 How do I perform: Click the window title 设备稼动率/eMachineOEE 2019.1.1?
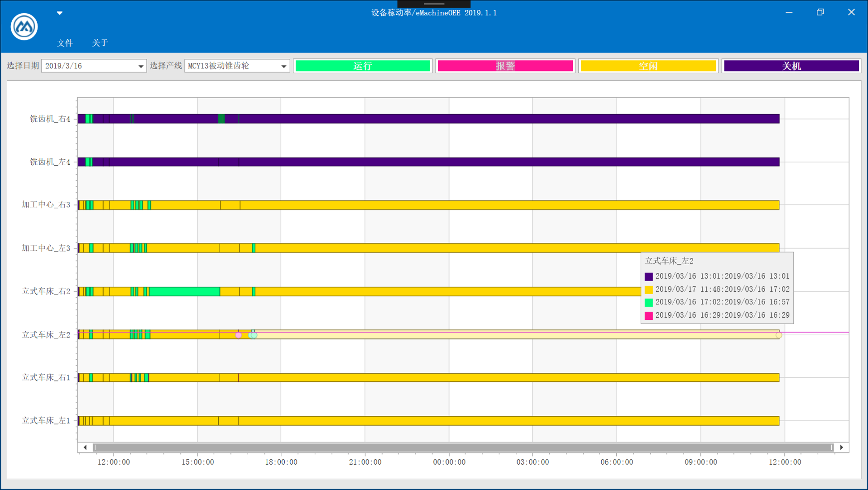tap(434, 13)
